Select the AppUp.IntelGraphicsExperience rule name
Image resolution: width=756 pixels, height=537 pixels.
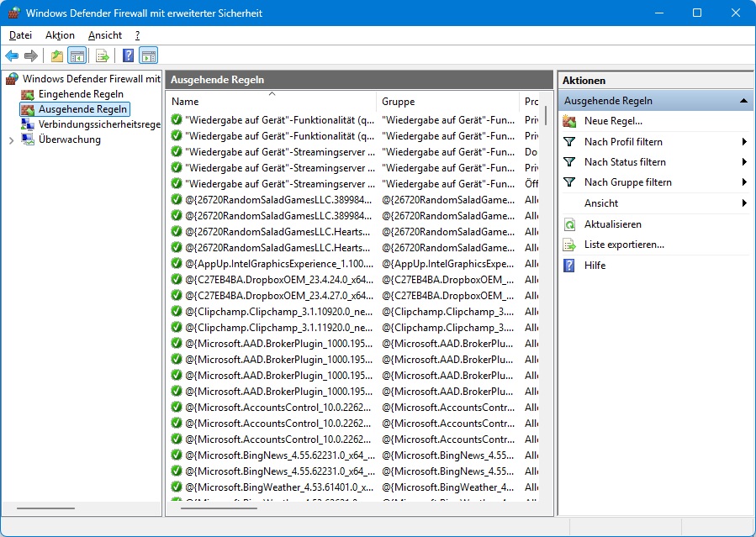pos(279,263)
